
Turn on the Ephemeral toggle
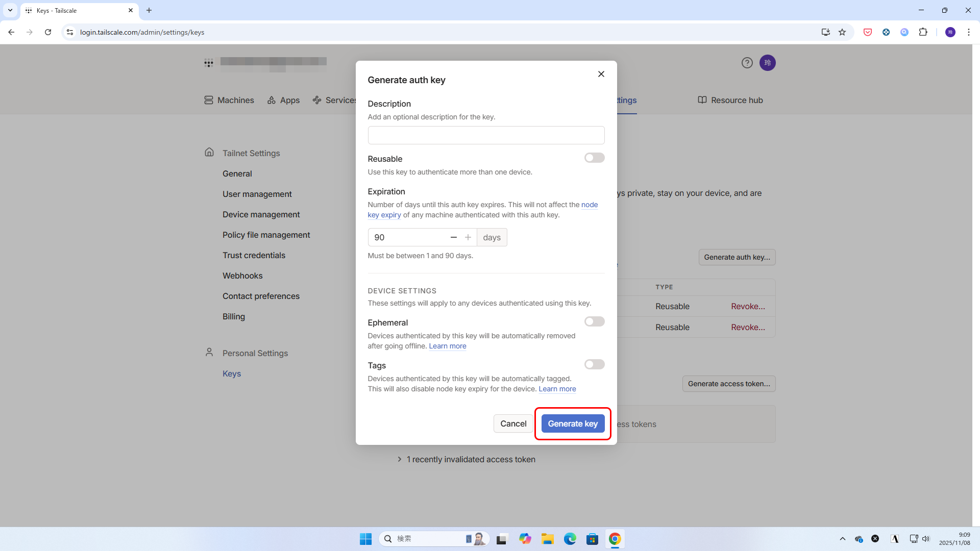(594, 321)
